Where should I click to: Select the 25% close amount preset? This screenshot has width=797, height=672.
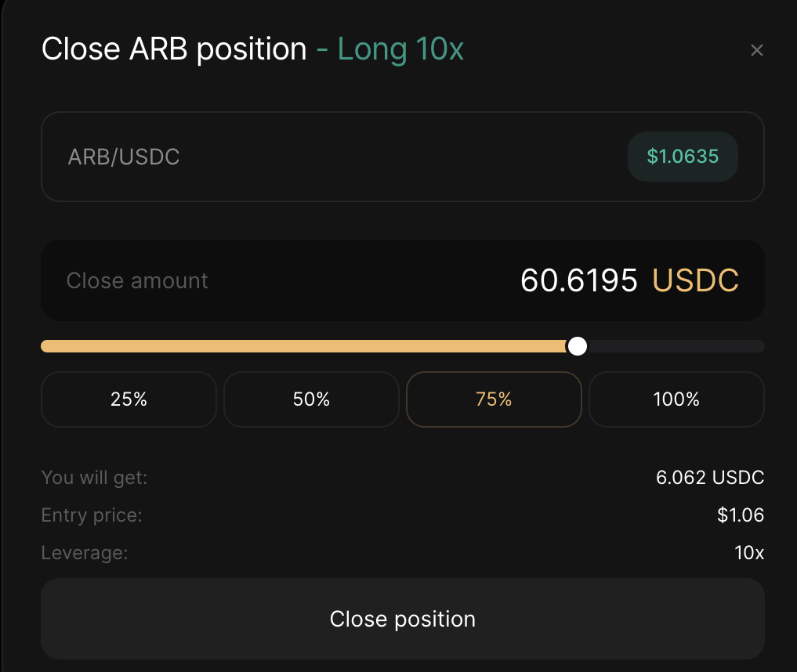pyautogui.click(x=129, y=399)
